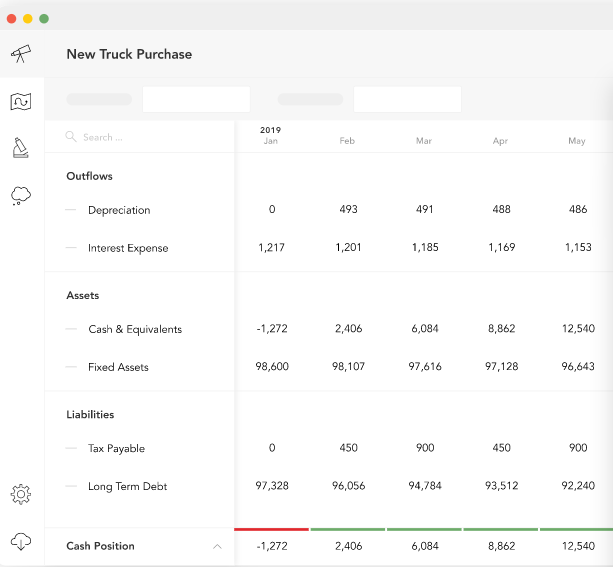Screen dimensions: 613x567
Task: Open the thought cloud icon
Action: point(21,196)
